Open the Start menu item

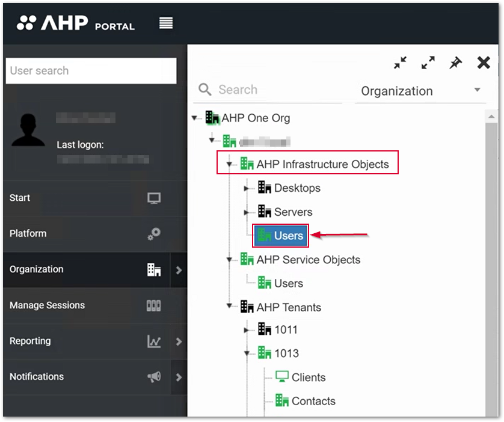click(95, 198)
